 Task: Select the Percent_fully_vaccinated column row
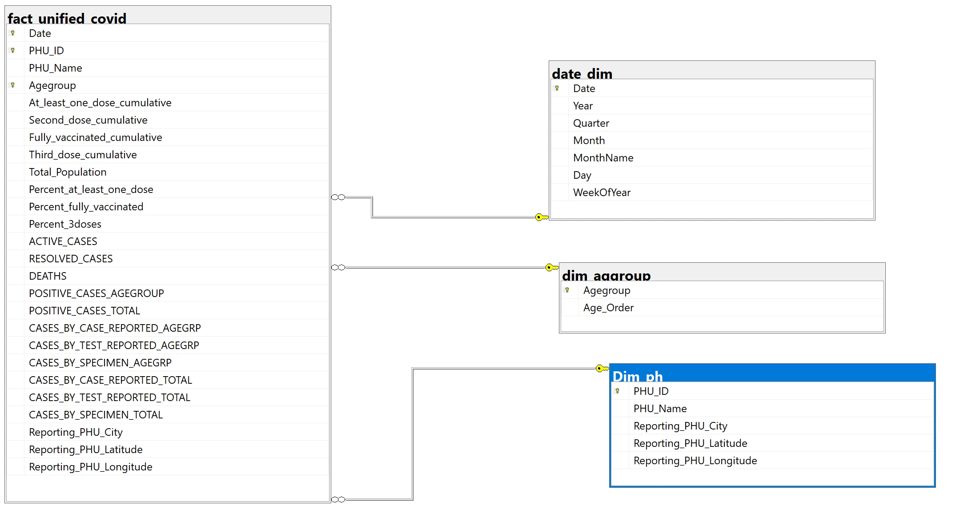pos(86,207)
